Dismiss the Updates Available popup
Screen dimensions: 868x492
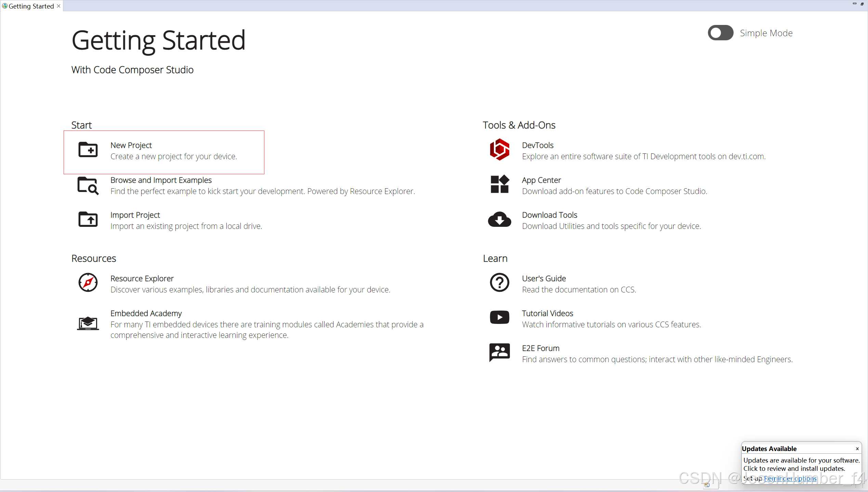point(857,449)
